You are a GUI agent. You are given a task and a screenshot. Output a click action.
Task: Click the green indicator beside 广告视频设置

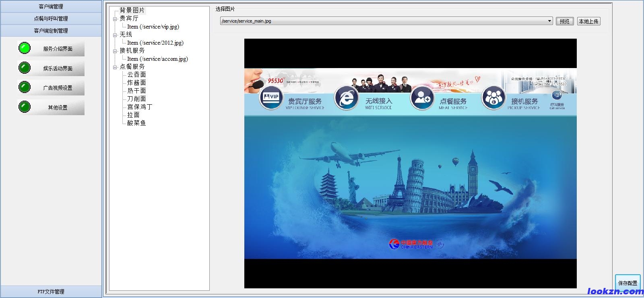point(25,87)
